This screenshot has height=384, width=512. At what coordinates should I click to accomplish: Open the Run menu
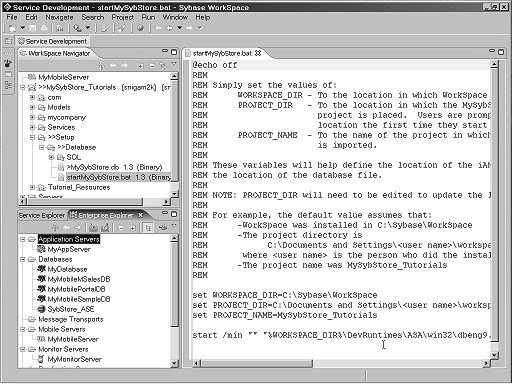(148, 17)
